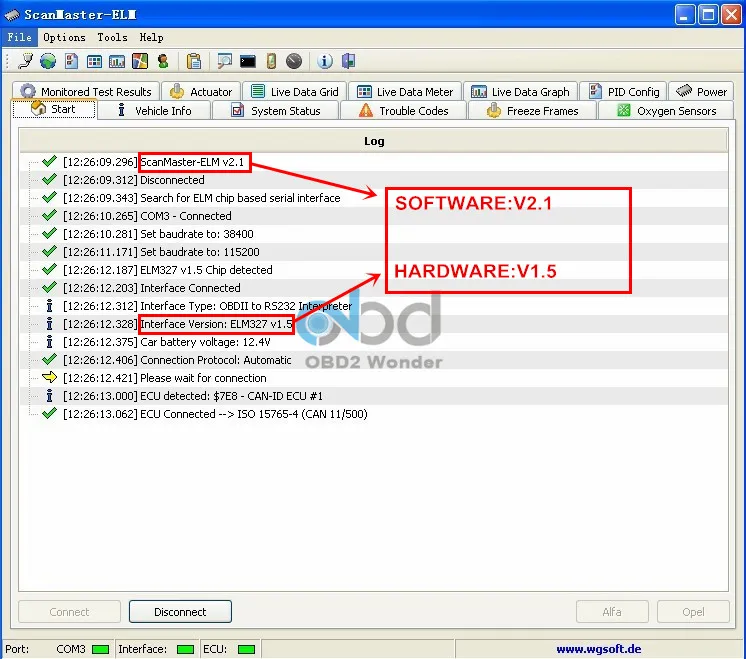Click the Alfa button
746x659 pixels.
(x=612, y=612)
